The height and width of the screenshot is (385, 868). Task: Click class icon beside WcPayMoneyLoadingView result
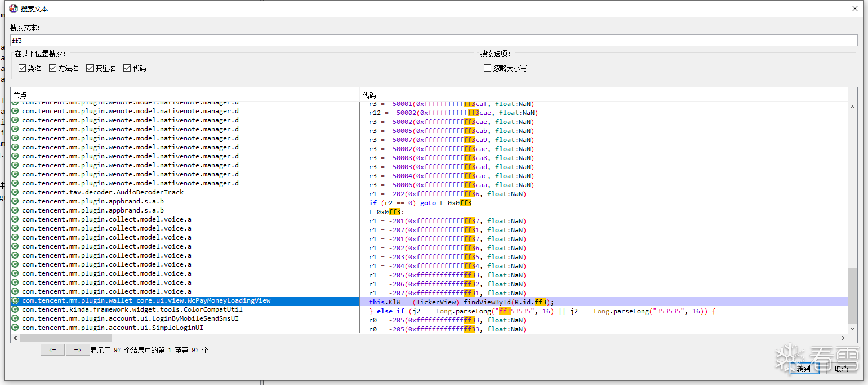pyautogui.click(x=15, y=300)
